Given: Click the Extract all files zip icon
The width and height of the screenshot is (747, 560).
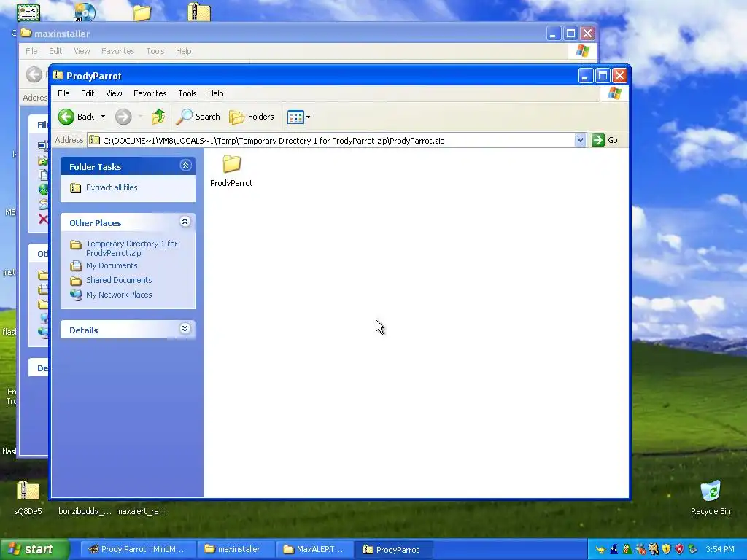Looking at the screenshot, I should tap(76, 187).
